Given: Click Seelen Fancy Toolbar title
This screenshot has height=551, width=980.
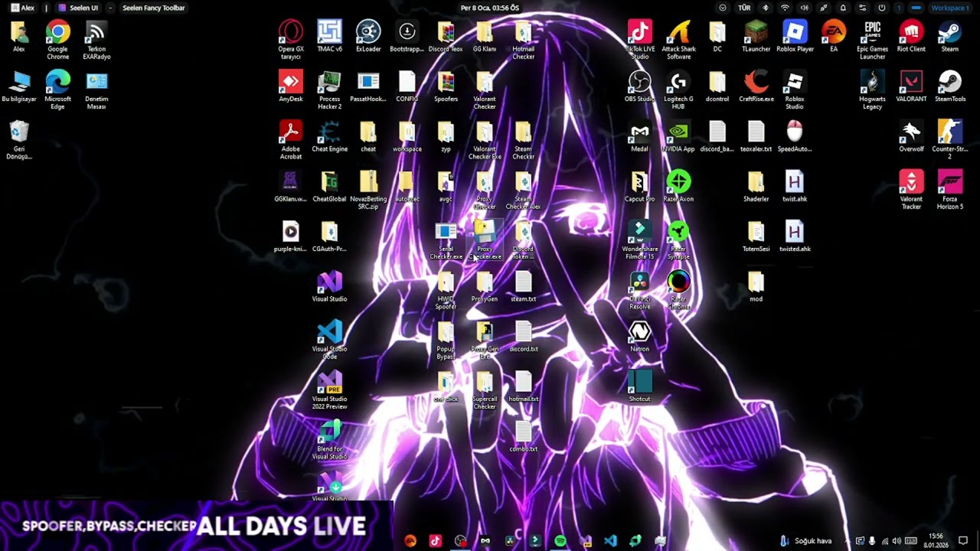Looking at the screenshot, I should coord(153,8).
